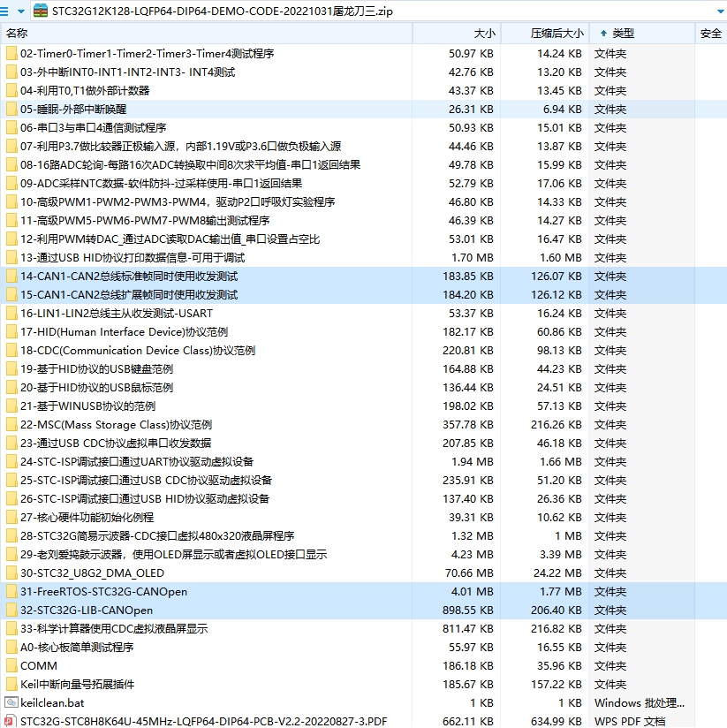This screenshot has height=728, width=727.
Task: Click folder icon of 07-利用P3.7 comparator row
Action: tap(11, 147)
